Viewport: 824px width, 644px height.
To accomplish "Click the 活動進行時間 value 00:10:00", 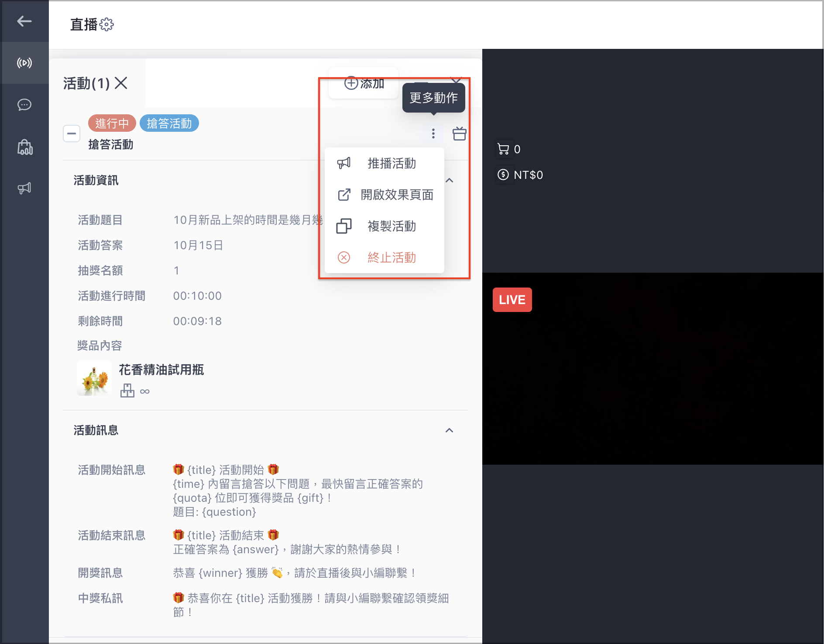I will [197, 296].
